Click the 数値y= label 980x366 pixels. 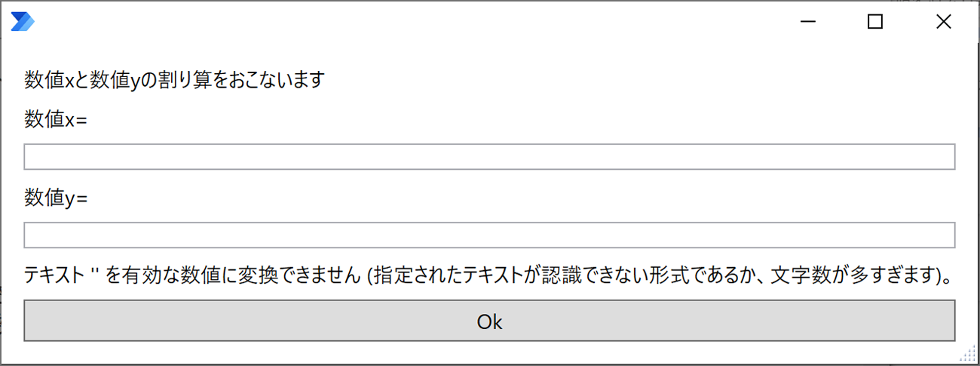pos(56,198)
